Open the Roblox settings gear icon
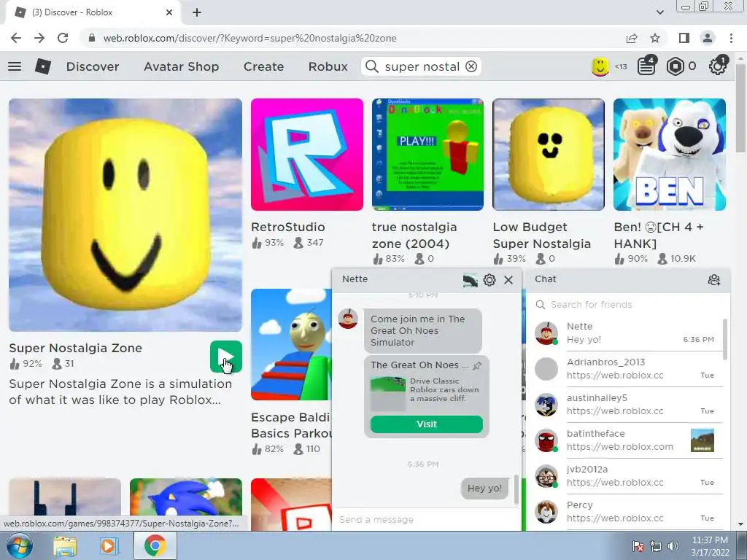Viewport: 747px width, 560px height. pos(718,66)
